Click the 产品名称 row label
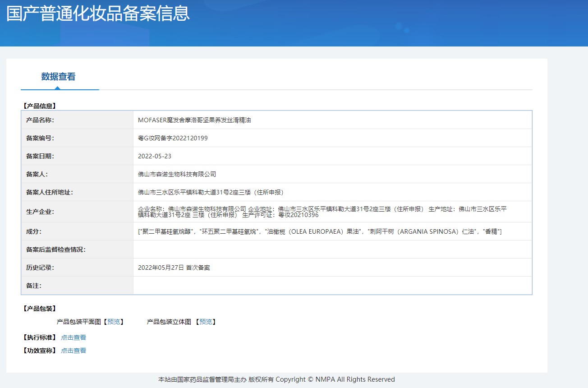588x388 pixels. (40, 120)
